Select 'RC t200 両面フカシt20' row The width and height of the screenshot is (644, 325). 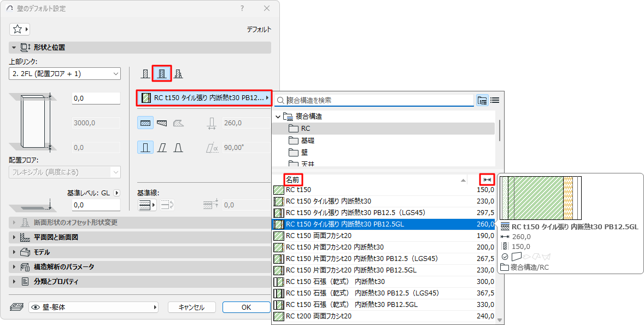(384, 316)
